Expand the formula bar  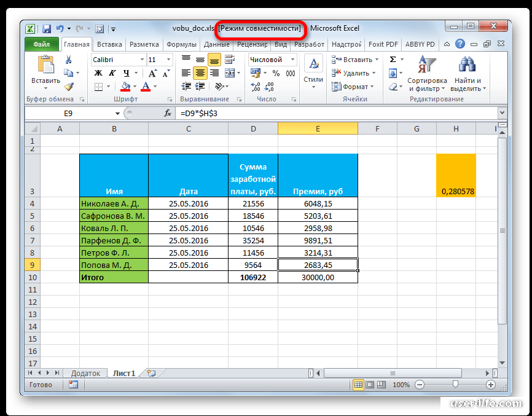coord(502,112)
